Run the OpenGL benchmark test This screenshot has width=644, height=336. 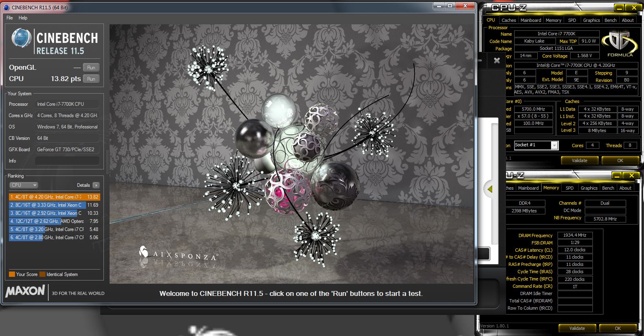[91, 68]
